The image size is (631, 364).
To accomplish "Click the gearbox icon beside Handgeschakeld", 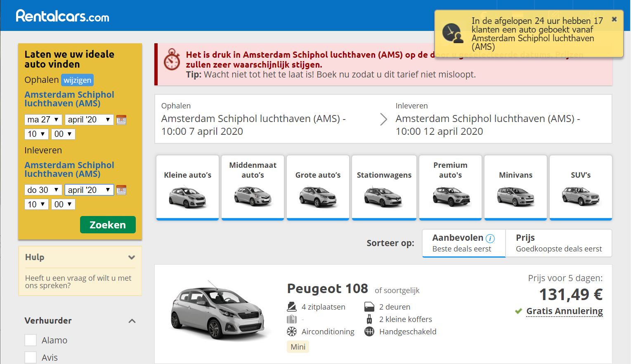I will coord(369,331).
